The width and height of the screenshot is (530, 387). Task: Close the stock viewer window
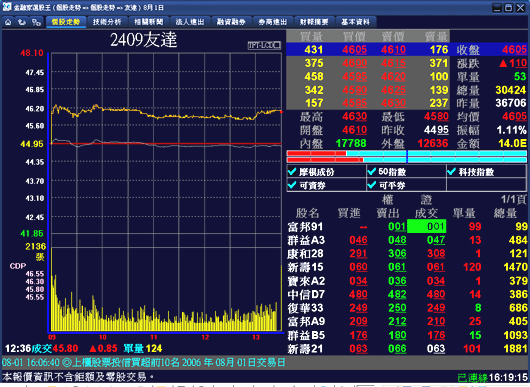click(521, 7)
